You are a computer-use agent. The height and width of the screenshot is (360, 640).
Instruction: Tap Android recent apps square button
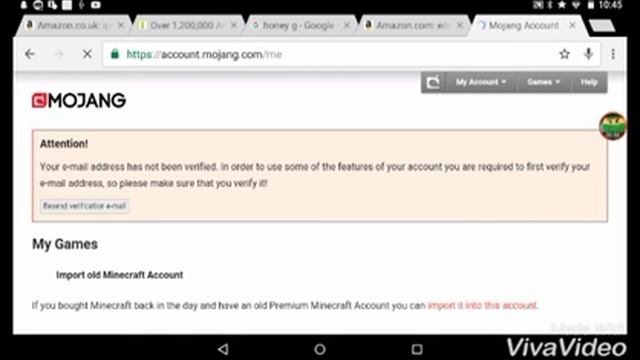point(417,349)
